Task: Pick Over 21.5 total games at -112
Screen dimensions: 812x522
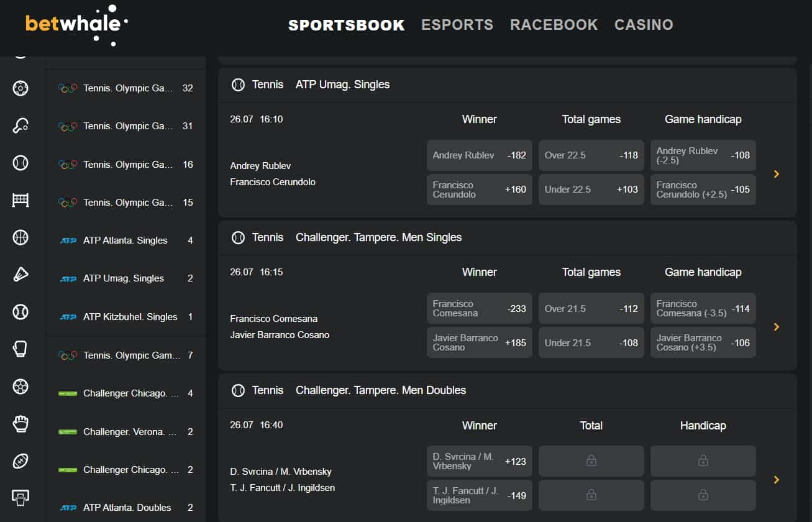Action: [x=591, y=308]
